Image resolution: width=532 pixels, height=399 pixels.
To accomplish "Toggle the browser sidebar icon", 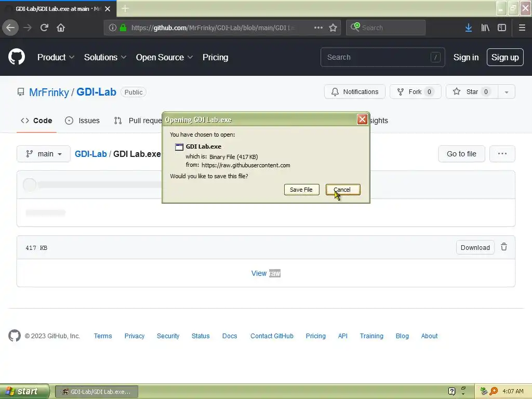I will (x=502, y=28).
